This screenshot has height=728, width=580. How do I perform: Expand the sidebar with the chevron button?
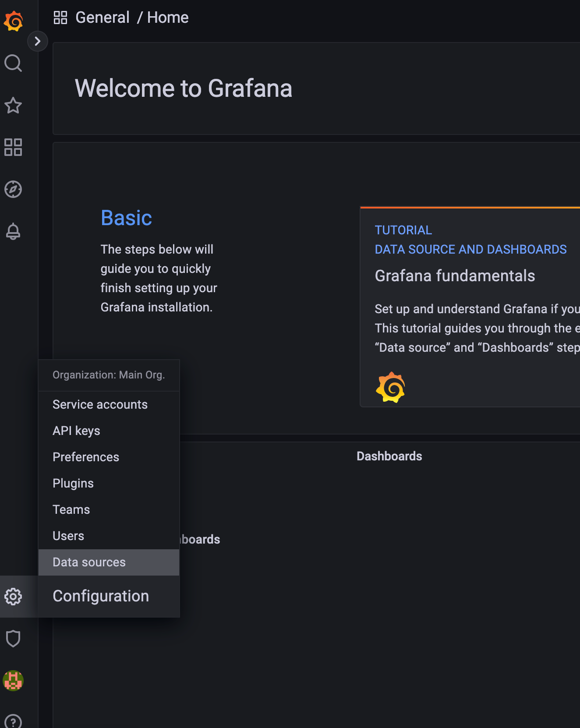[38, 41]
